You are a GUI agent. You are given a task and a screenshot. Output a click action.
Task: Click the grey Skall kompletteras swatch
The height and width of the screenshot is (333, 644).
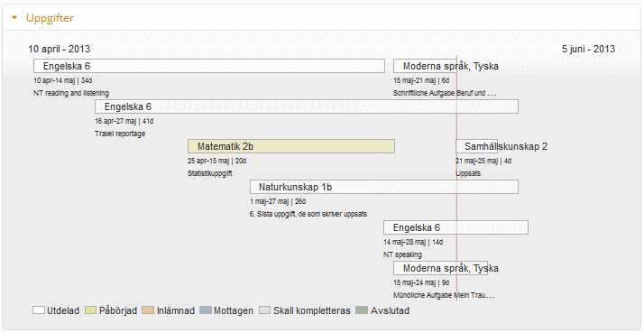pyautogui.click(x=265, y=310)
